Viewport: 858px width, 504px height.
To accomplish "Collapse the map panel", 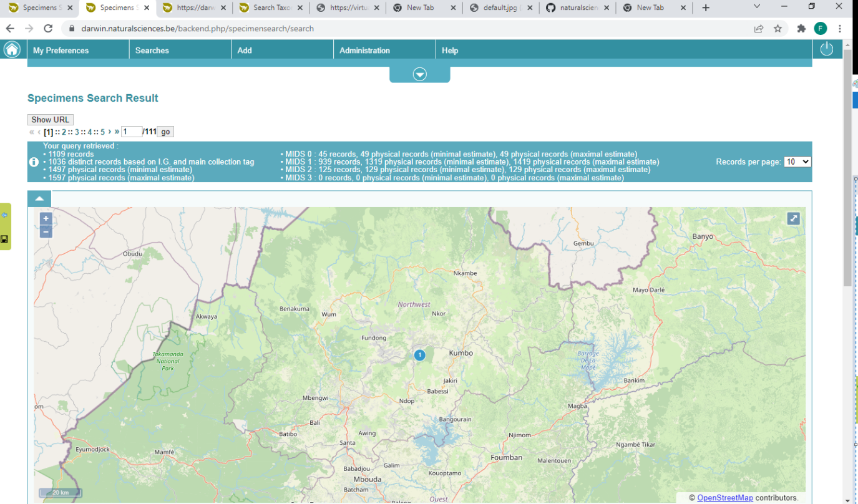I will tap(39, 199).
